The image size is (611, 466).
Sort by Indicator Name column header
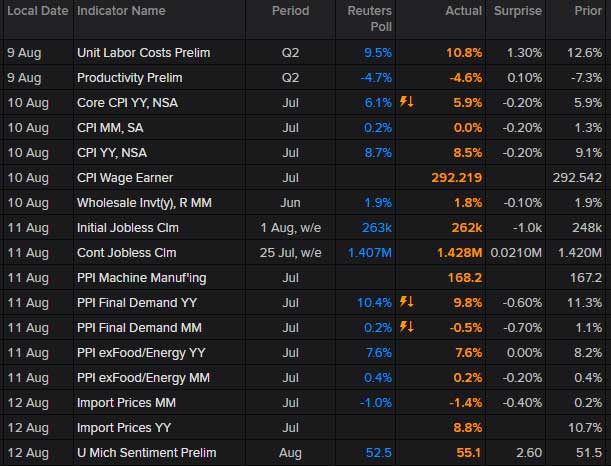coord(121,11)
